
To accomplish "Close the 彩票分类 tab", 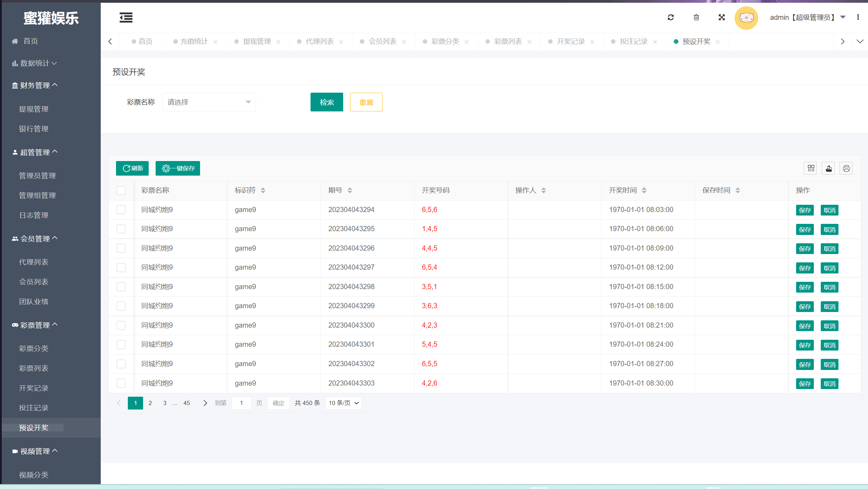I will point(466,42).
